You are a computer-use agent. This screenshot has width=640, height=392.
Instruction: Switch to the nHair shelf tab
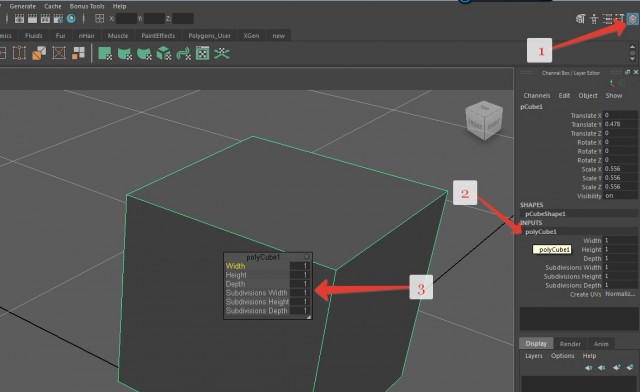click(87, 36)
